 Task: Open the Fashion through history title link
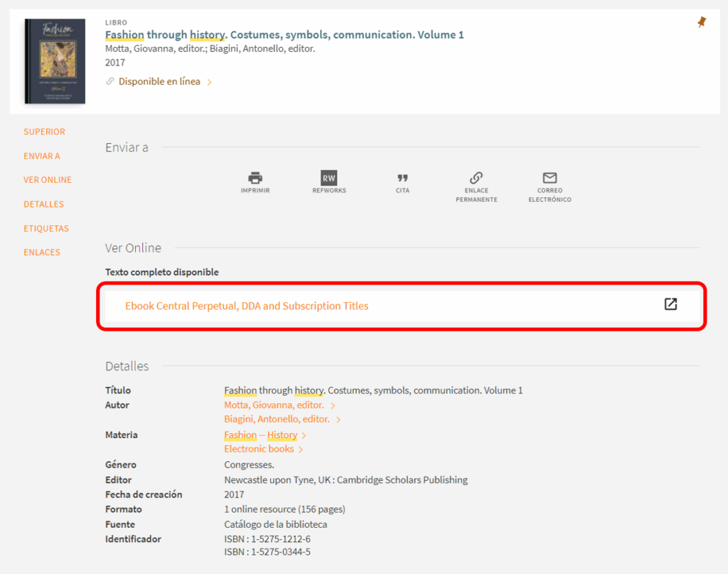click(x=284, y=35)
